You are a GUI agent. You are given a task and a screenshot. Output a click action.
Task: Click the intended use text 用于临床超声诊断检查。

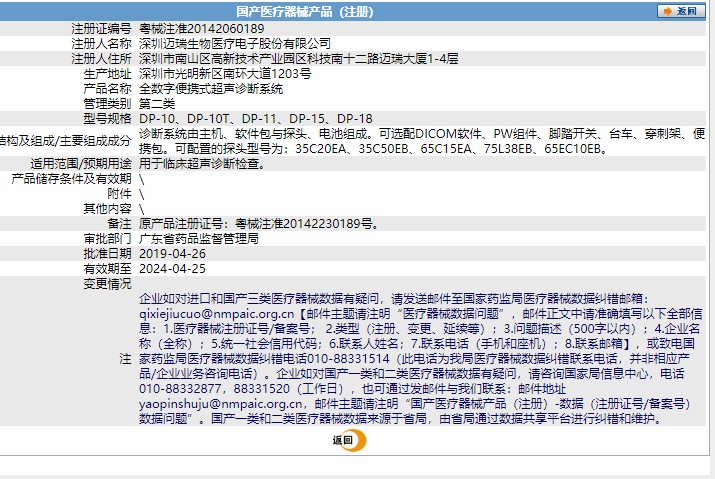tap(202, 164)
